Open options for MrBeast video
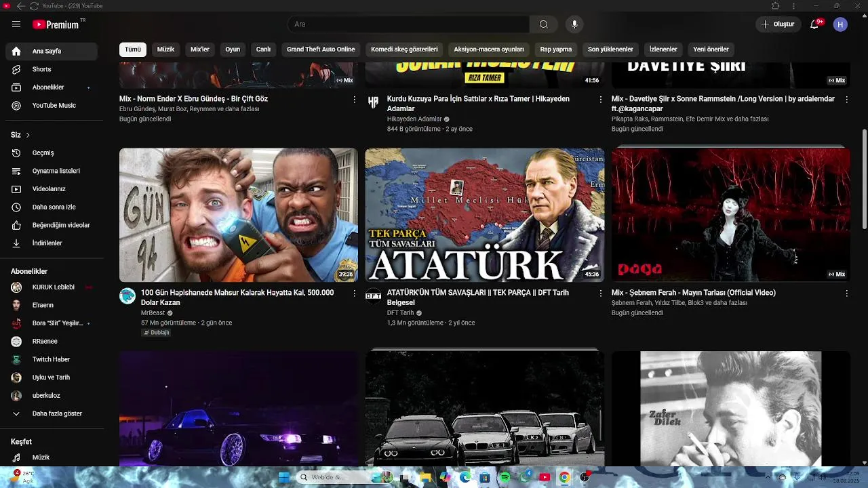 click(354, 293)
